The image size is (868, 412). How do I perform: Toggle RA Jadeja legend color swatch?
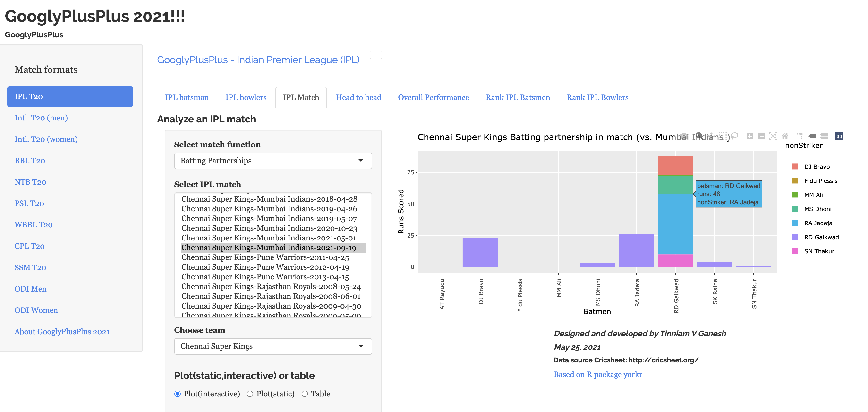tap(795, 223)
